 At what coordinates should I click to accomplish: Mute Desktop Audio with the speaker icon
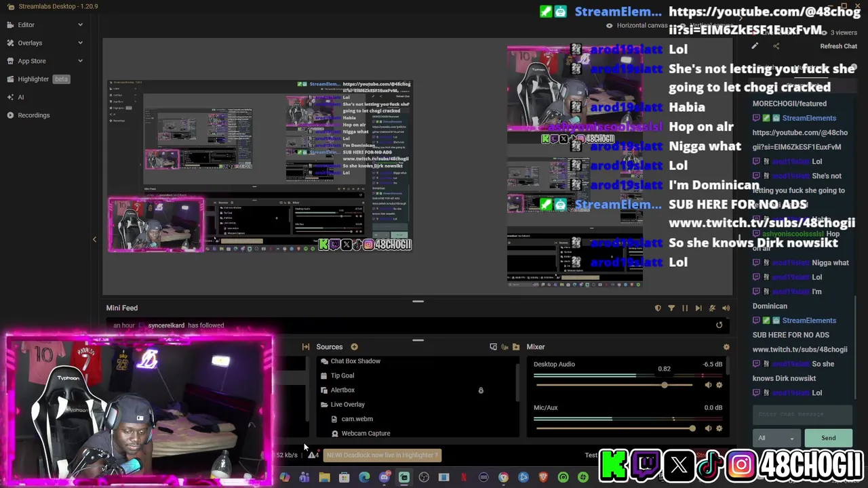pos(708,385)
